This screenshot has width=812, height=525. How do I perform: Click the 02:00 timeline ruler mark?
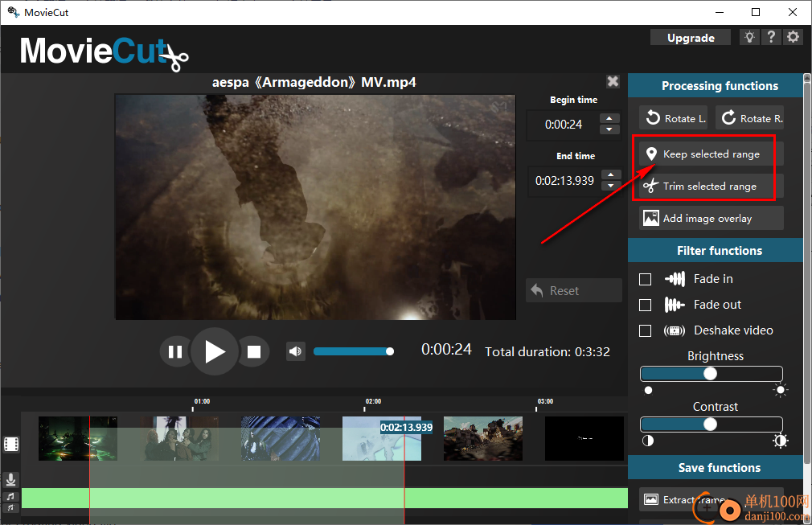(373, 401)
